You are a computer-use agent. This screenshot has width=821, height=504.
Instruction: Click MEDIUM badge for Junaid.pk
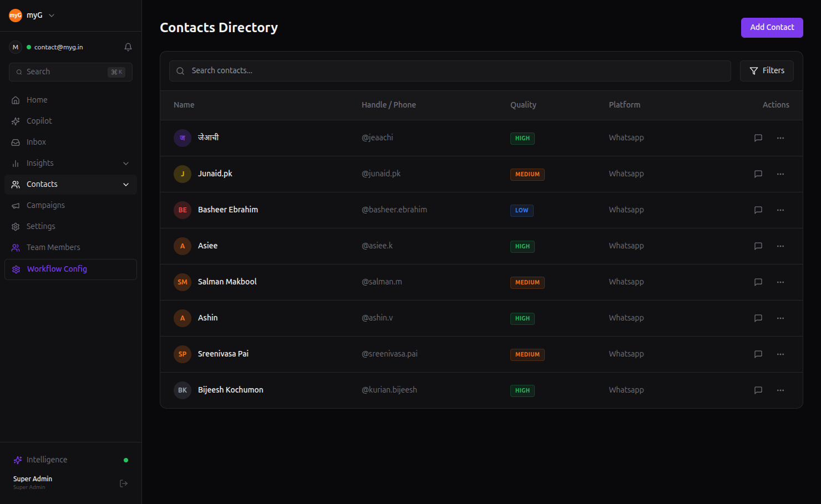(x=528, y=175)
